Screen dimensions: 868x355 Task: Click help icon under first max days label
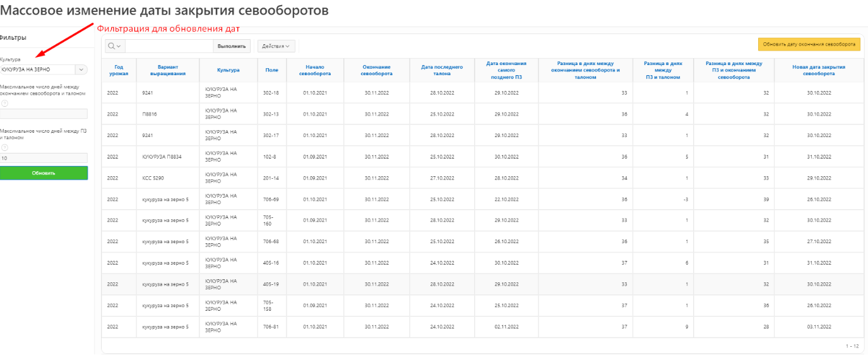[x=3, y=103]
